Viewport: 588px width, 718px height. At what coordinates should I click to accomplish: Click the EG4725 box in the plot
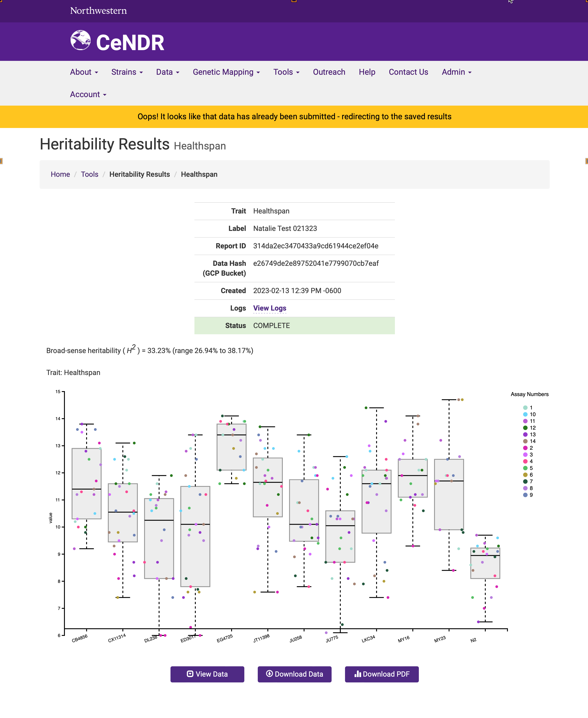point(231,447)
